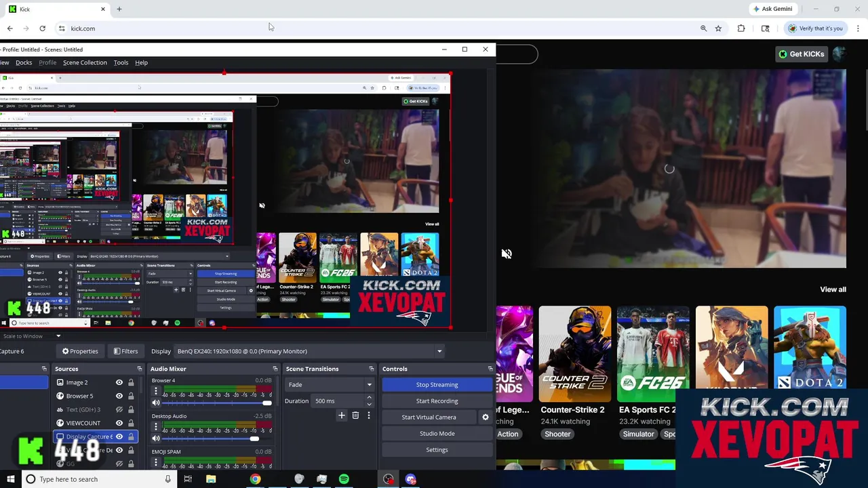868x488 pixels.
Task: Click the Get KICKs button
Action: (x=801, y=54)
